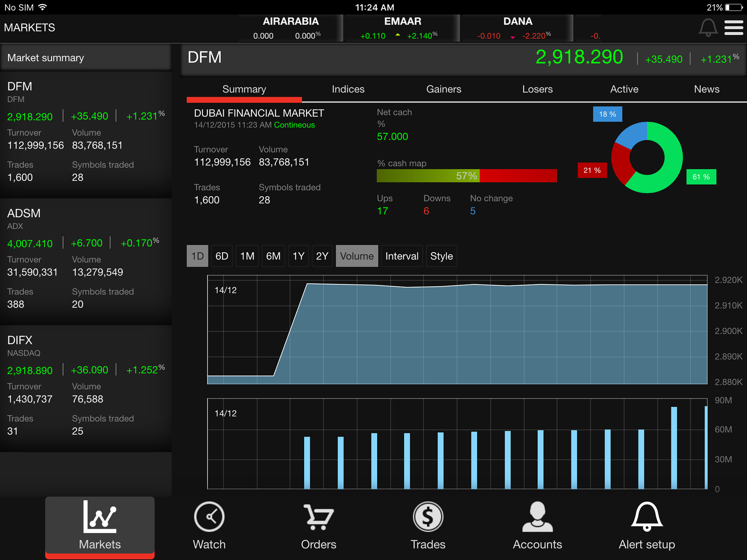Open the hamburger menu icon

point(734,27)
